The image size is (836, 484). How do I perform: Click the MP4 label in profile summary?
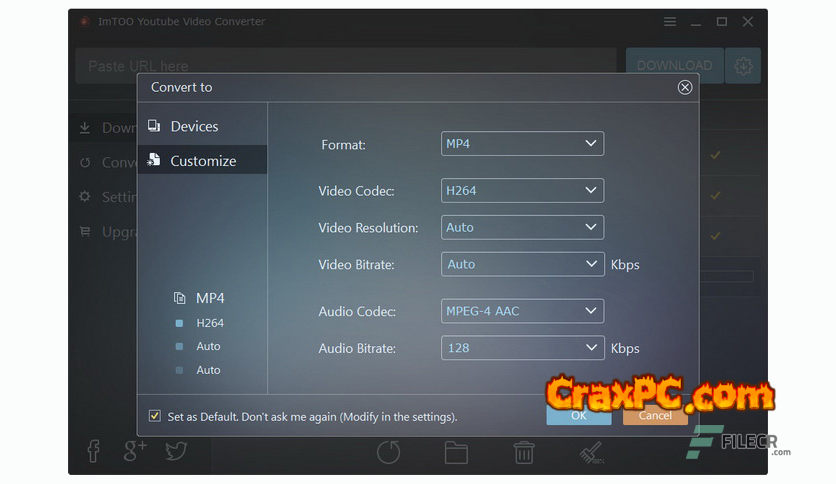[x=210, y=298]
